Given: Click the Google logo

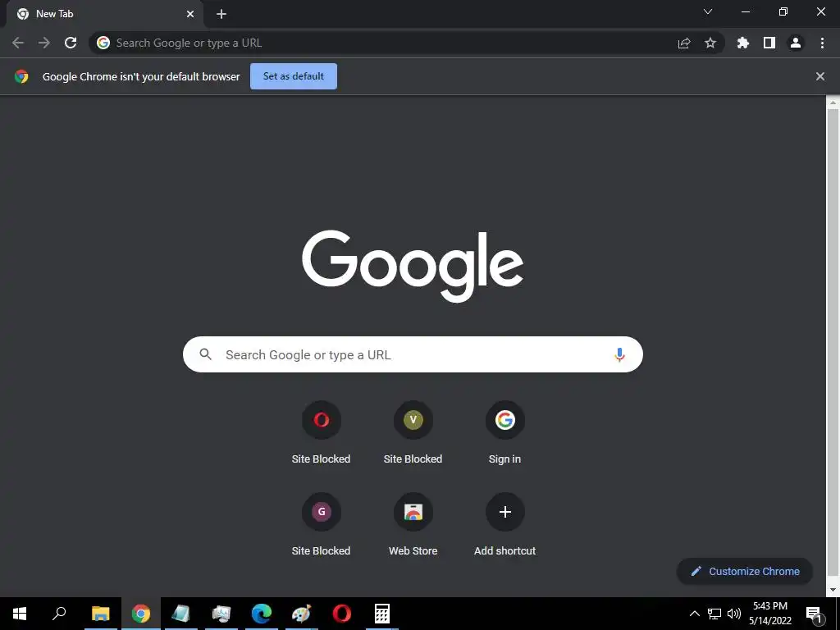Looking at the screenshot, I should [413, 266].
